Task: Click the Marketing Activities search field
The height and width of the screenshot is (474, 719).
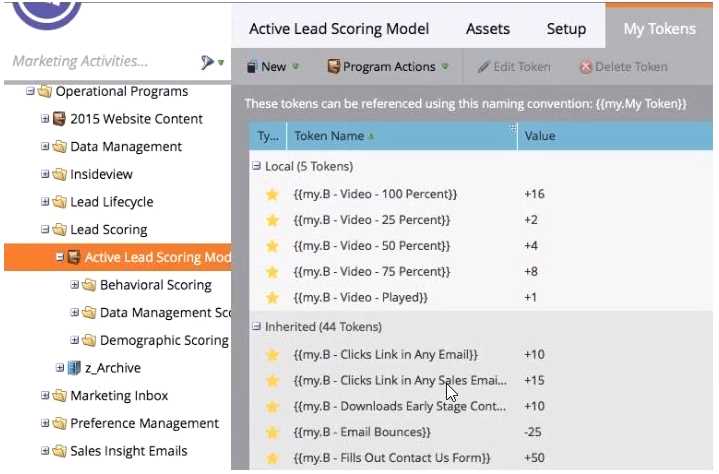Action: point(100,62)
